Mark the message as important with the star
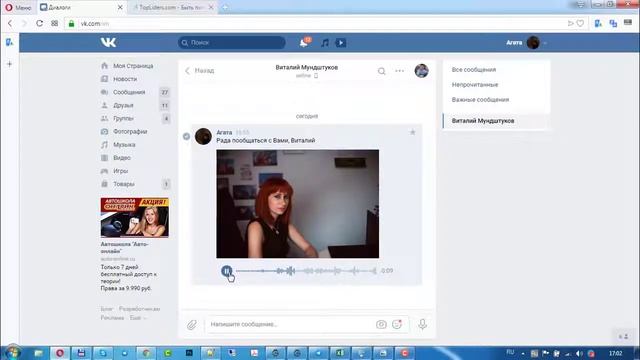Image resolution: width=640 pixels, height=360 pixels. pos(413,132)
